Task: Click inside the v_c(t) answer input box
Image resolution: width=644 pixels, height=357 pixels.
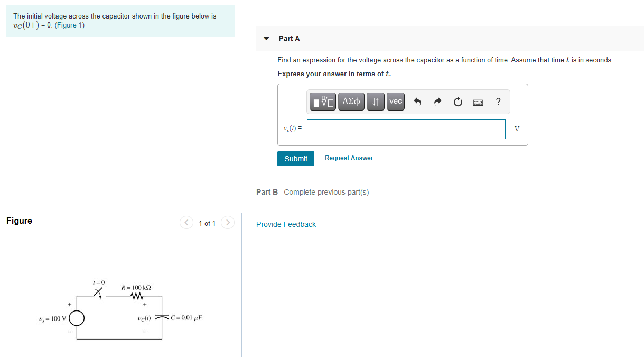Action: coord(406,129)
